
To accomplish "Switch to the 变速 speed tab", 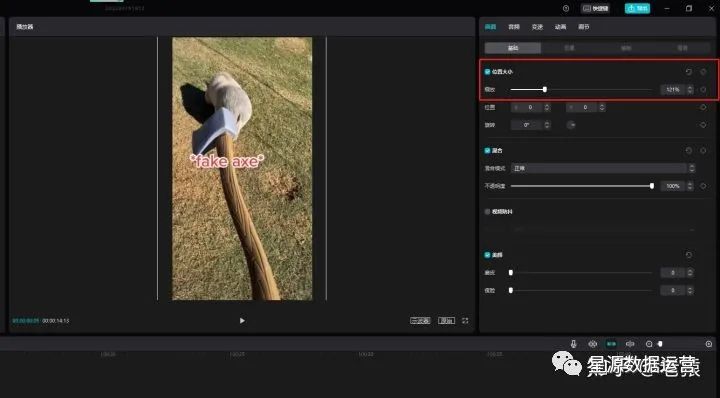I will (537, 27).
